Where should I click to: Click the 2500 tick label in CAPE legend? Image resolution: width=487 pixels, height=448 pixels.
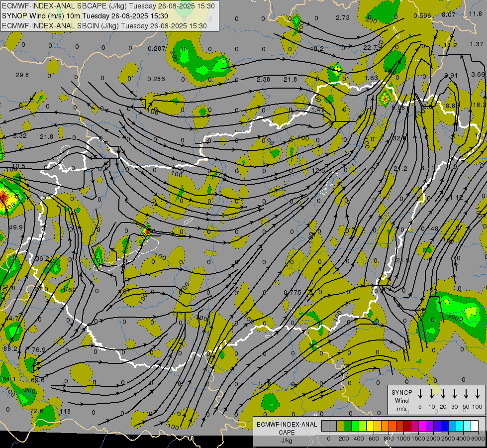point(448,439)
